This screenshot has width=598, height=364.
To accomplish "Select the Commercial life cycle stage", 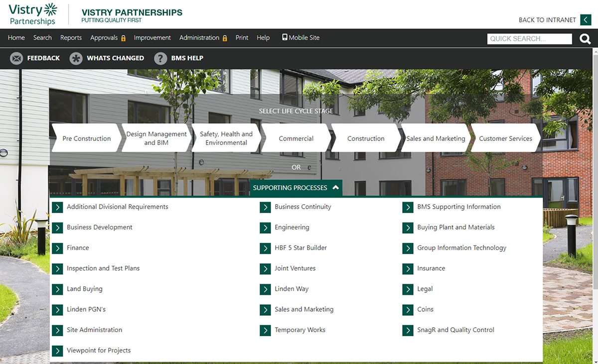I will coord(296,138).
